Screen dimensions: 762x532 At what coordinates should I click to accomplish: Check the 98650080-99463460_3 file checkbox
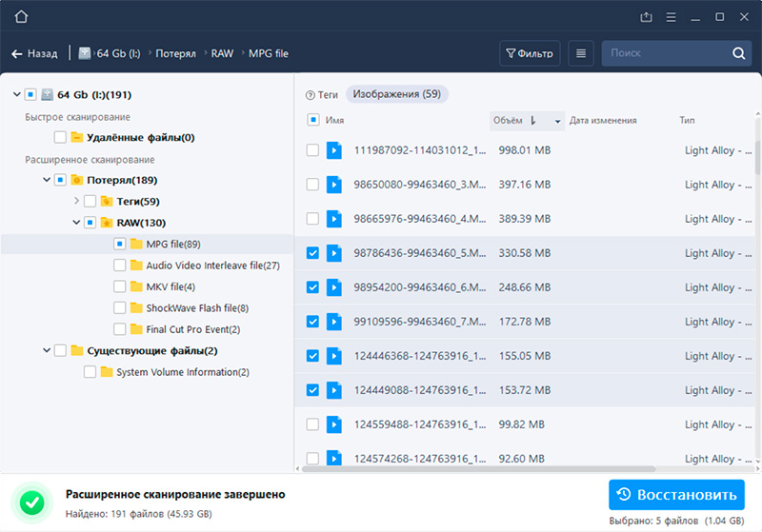click(x=312, y=185)
